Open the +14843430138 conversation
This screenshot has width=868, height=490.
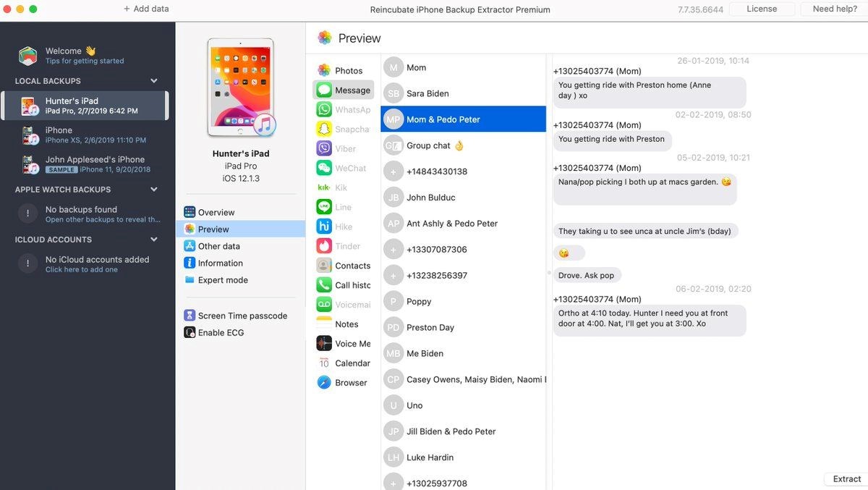click(464, 172)
